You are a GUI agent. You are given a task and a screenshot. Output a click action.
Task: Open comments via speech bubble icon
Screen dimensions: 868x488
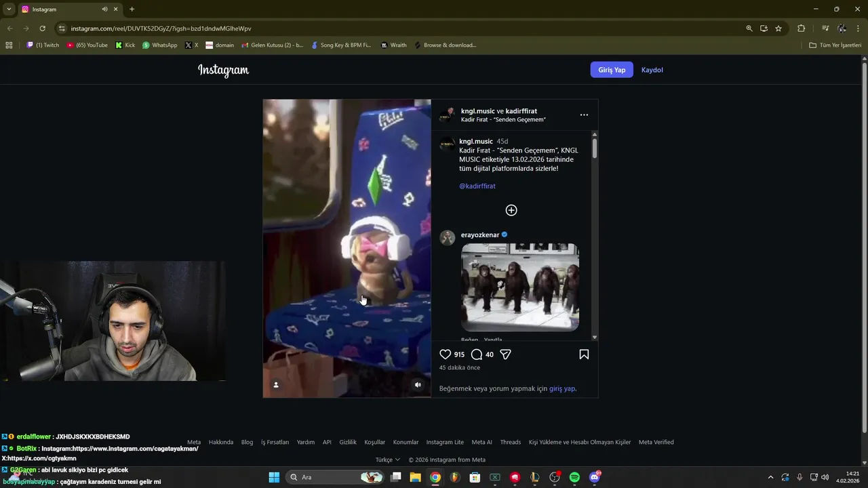click(477, 354)
